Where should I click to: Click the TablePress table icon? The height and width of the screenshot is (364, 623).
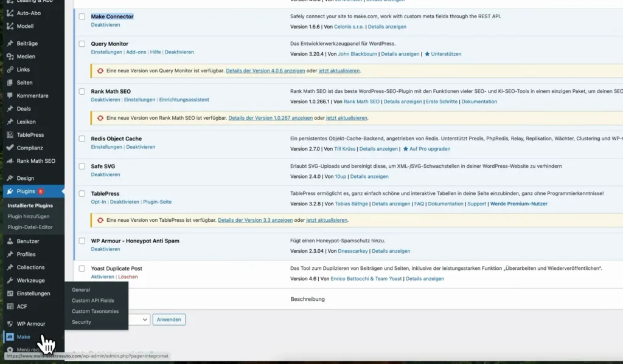10,135
